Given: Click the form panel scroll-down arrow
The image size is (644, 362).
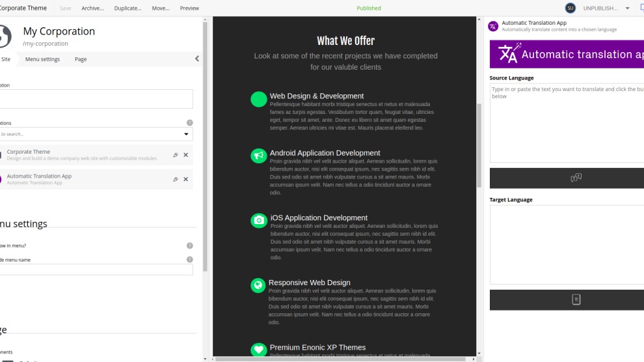Looking at the screenshot, I should coord(205,359).
